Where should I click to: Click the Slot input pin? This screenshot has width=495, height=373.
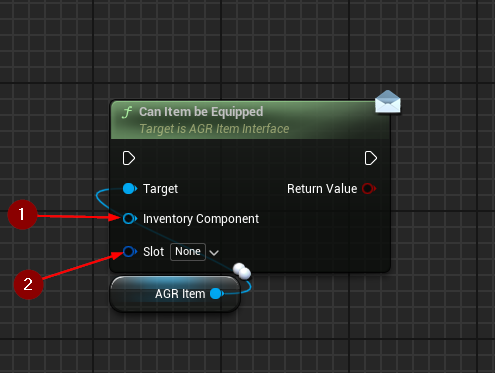tap(130, 251)
